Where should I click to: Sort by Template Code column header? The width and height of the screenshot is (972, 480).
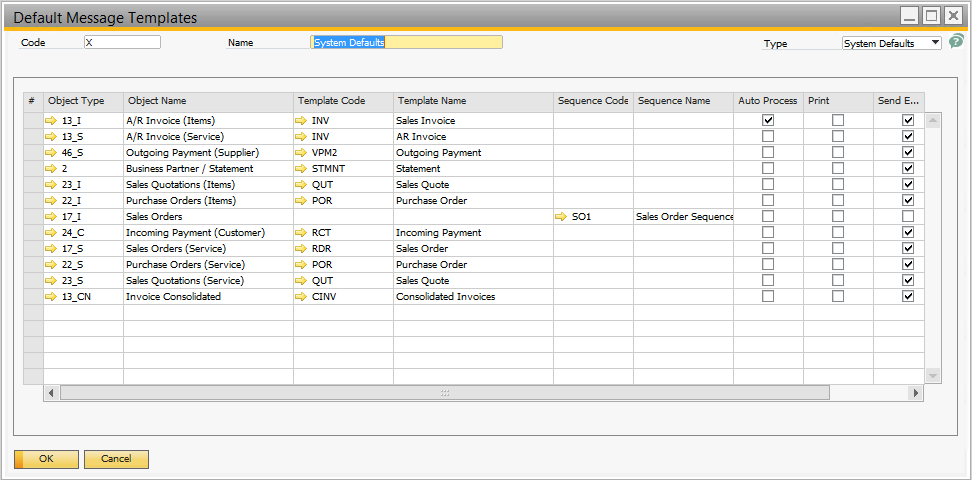[x=343, y=102]
